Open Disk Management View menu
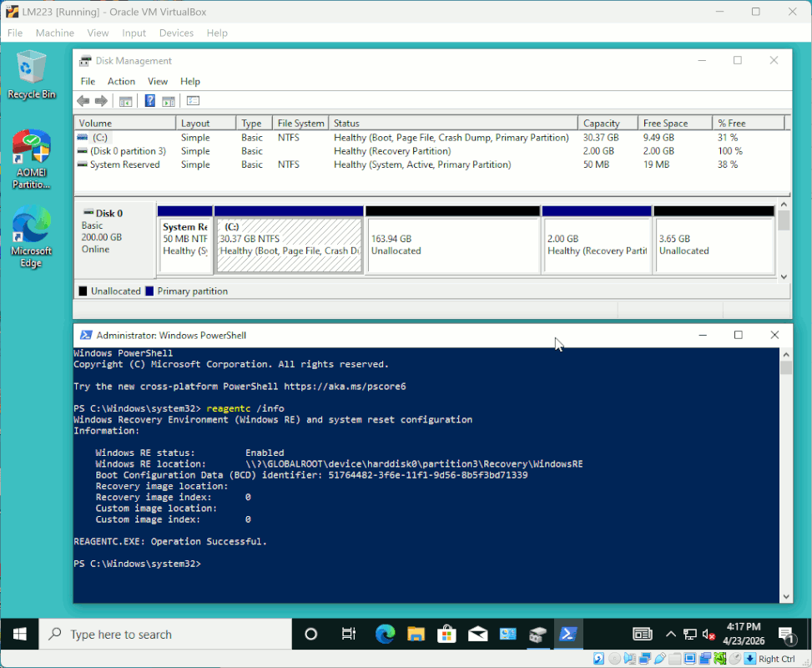The width and height of the screenshot is (812, 668). (x=158, y=81)
